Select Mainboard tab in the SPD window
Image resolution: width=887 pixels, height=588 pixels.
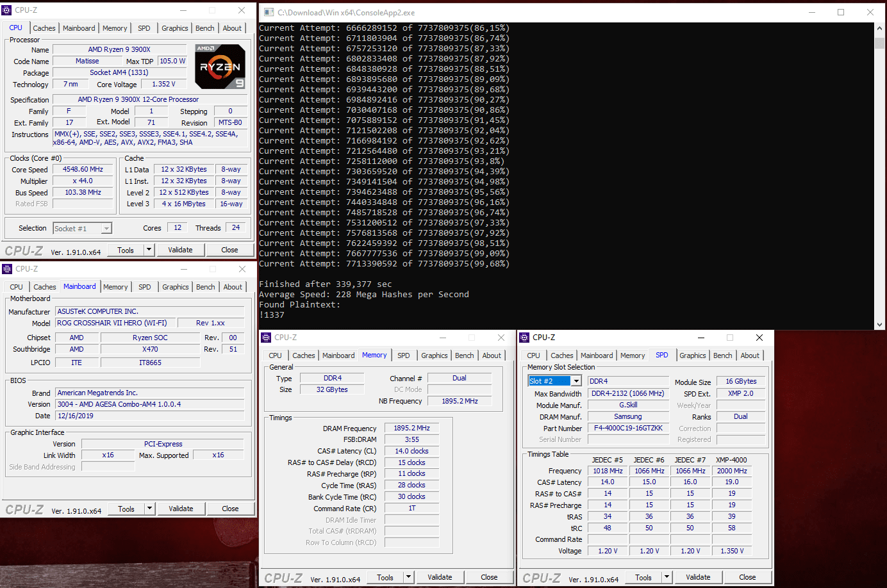(597, 355)
